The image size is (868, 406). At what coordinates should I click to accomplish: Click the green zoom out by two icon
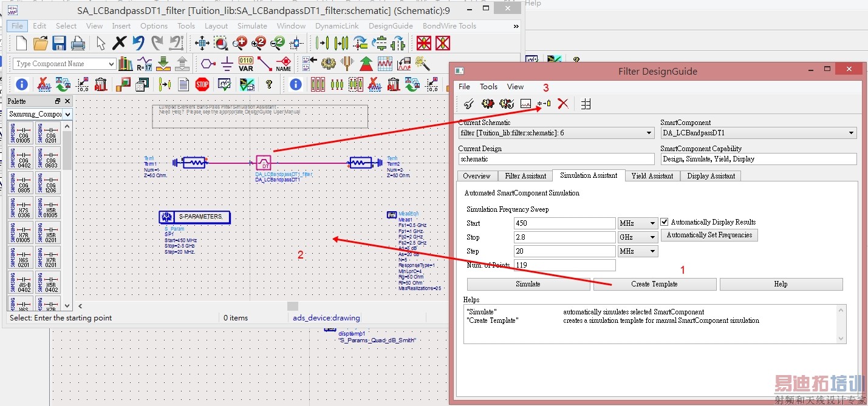point(278,43)
